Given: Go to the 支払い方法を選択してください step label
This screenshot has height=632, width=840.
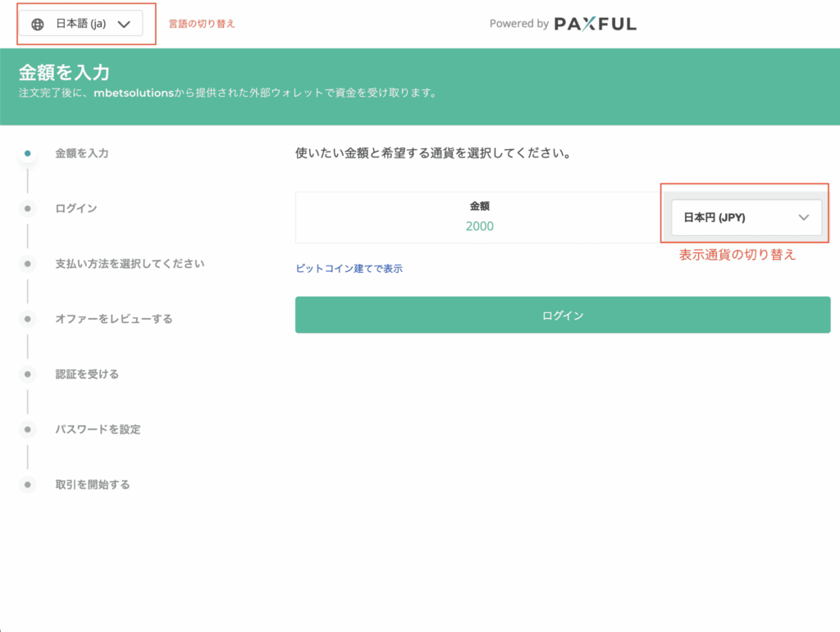Looking at the screenshot, I should coord(130,264).
